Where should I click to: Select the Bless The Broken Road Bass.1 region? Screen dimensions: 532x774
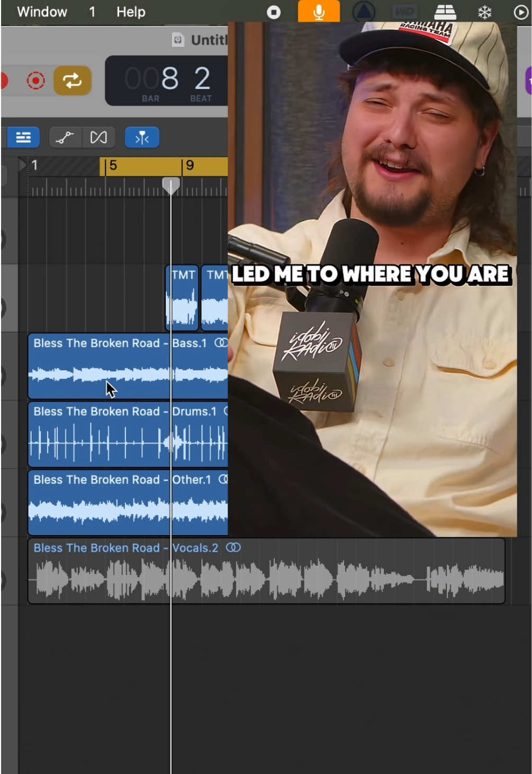click(x=128, y=366)
